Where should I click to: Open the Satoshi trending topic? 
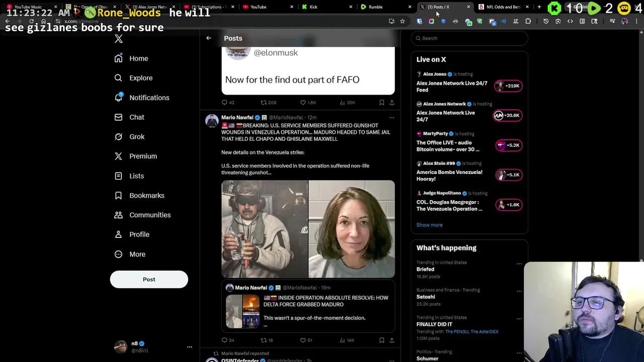pos(426,297)
